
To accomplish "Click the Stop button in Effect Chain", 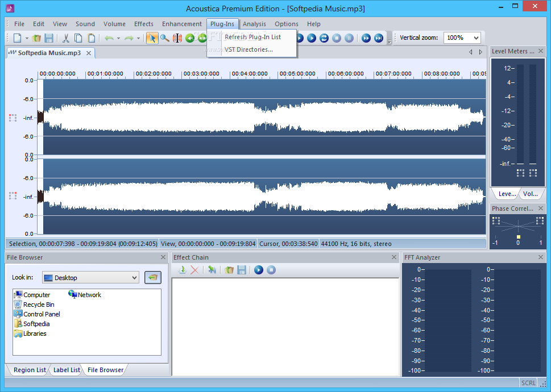I will [271, 269].
